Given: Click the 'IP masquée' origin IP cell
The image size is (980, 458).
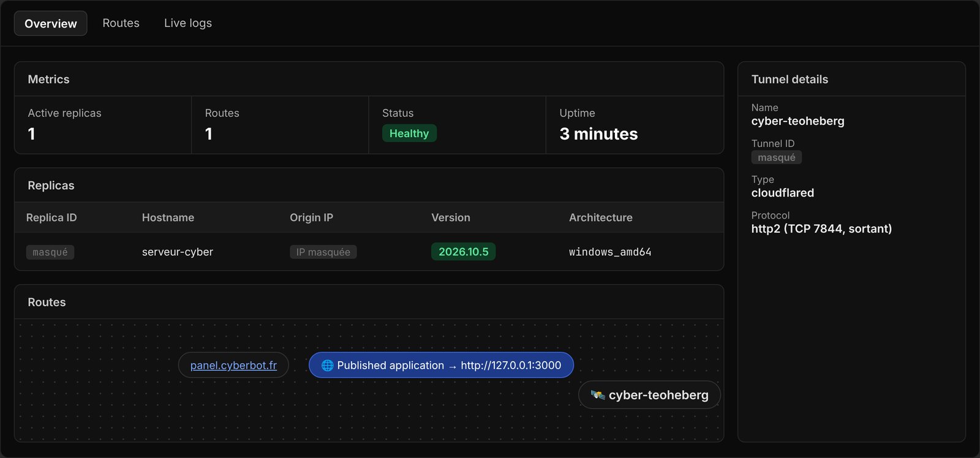Looking at the screenshot, I should coord(323,252).
